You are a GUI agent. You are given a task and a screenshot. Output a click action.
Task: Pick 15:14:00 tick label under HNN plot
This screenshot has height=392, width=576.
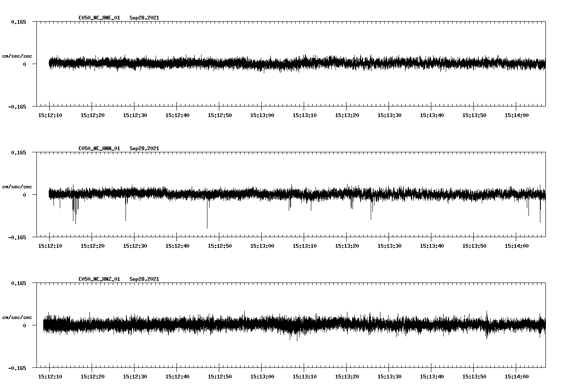(x=517, y=246)
